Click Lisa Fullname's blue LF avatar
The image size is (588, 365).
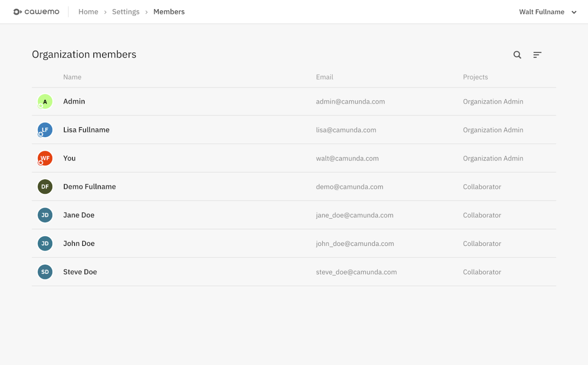click(45, 129)
